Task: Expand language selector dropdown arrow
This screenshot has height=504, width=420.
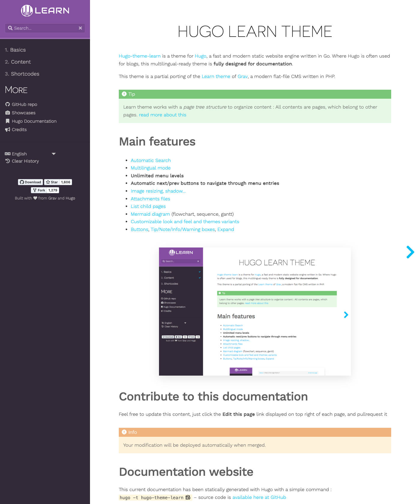Action: click(x=54, y=154)
